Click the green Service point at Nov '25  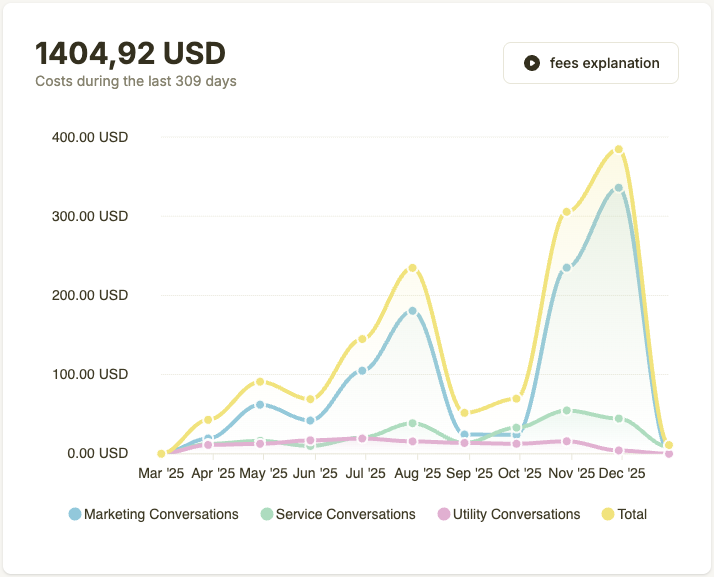tap(567, 410)
